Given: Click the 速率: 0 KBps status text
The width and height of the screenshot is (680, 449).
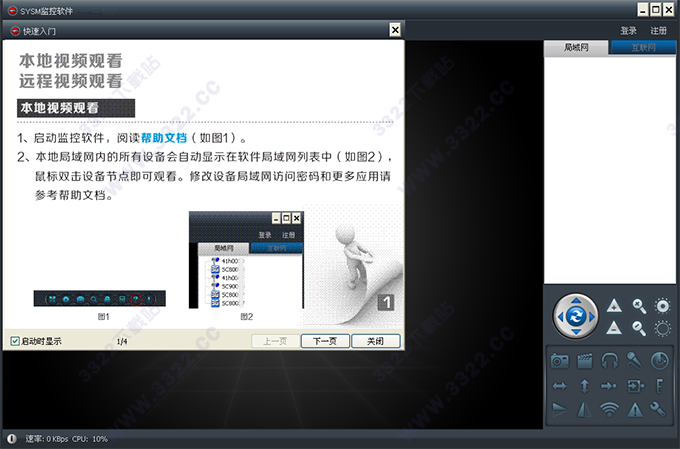Looking at the screenshot, I should pos(47,439).
